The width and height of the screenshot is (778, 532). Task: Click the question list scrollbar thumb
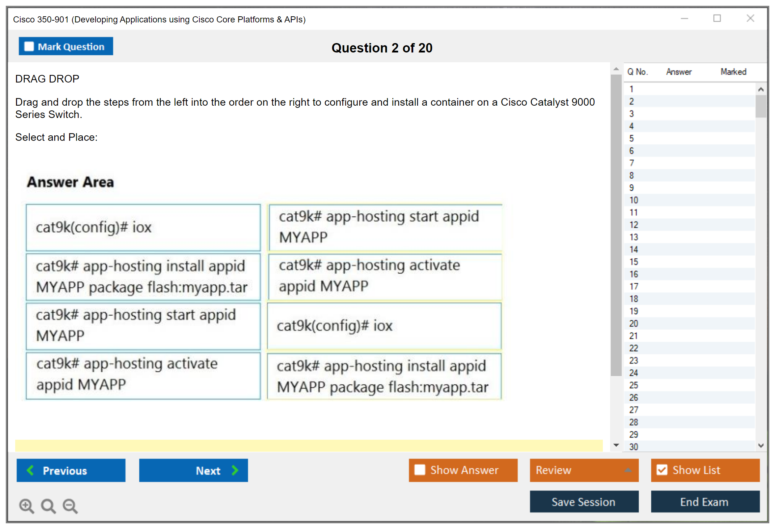pyautogui.click(x=761, y=106)
